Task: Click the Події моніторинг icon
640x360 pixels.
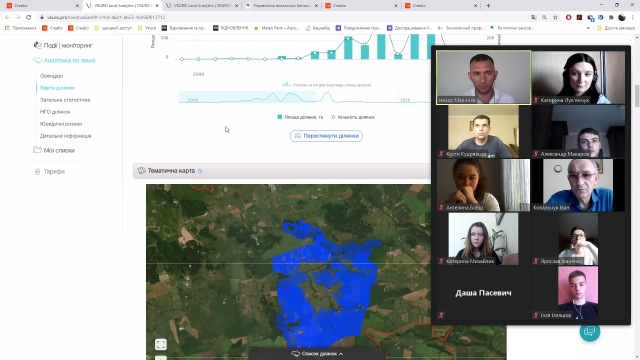Action: click(x=37, y=45)
